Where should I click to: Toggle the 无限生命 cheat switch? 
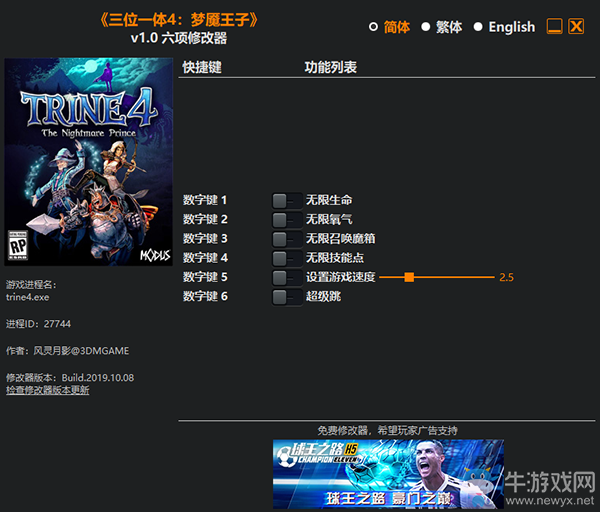pos(287,200)
